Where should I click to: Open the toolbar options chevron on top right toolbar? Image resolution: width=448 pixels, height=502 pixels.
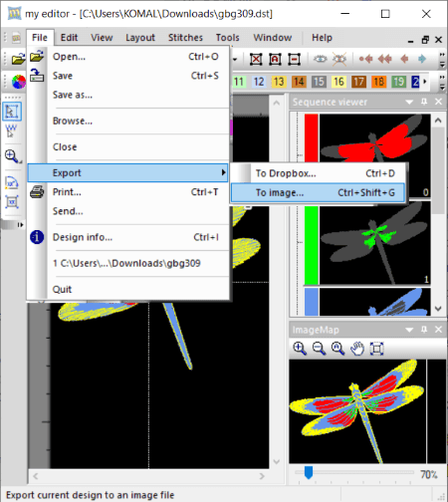tap(442, 60)
